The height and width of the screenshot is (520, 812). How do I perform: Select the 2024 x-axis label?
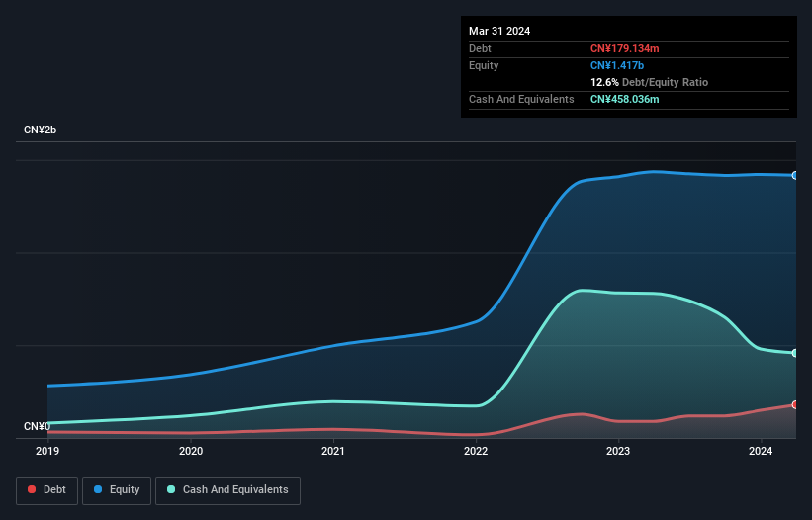(761, 451)
